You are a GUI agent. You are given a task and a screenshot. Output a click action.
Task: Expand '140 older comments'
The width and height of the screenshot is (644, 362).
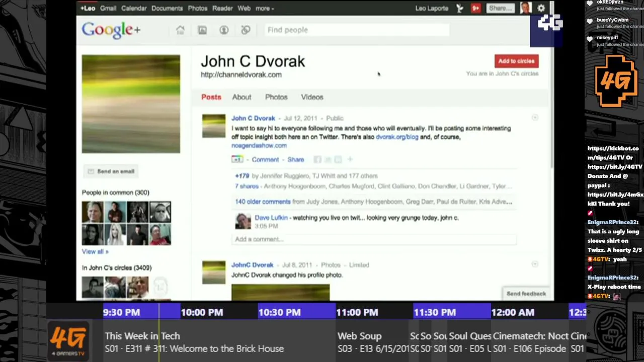point(263,202)
